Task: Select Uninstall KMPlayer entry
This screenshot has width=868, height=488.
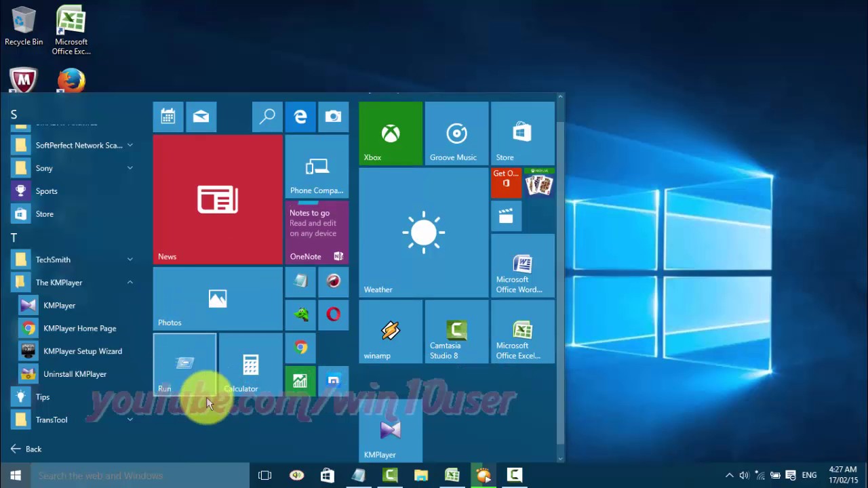Action: [73, 374]
